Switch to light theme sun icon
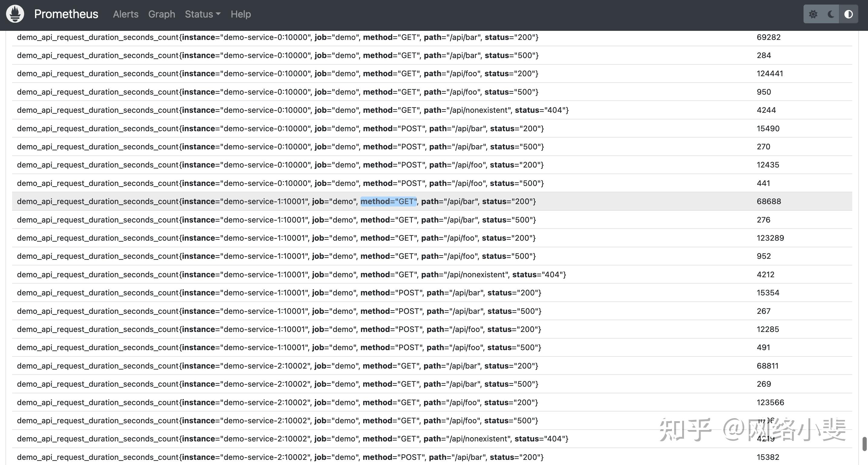 point(813,14)
